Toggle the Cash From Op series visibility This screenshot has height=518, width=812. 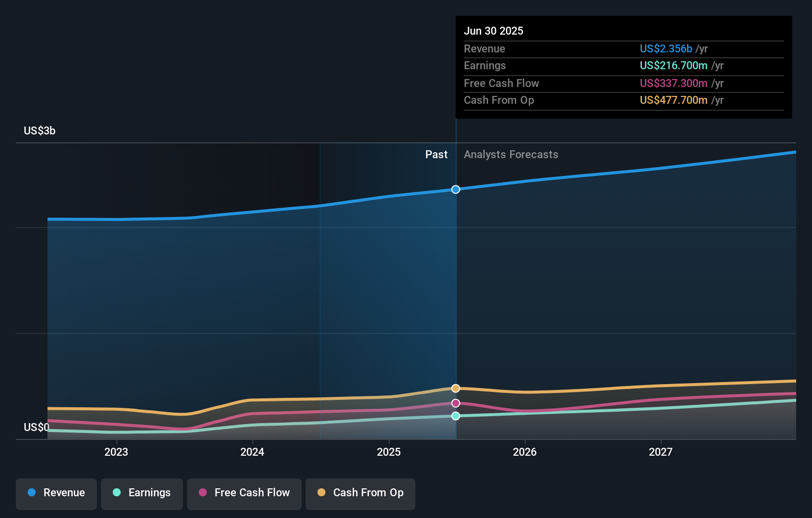click(x=360, y=494)
